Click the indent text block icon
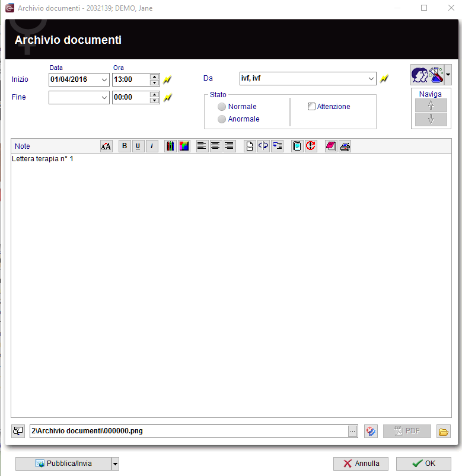Screen dimensions: 462x476 tap(278, 146)
